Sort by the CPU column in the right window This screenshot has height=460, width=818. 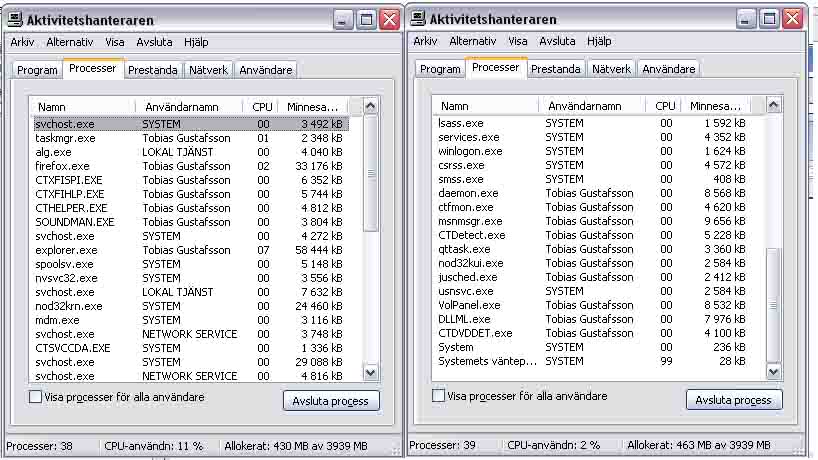[x=665, y=106]
